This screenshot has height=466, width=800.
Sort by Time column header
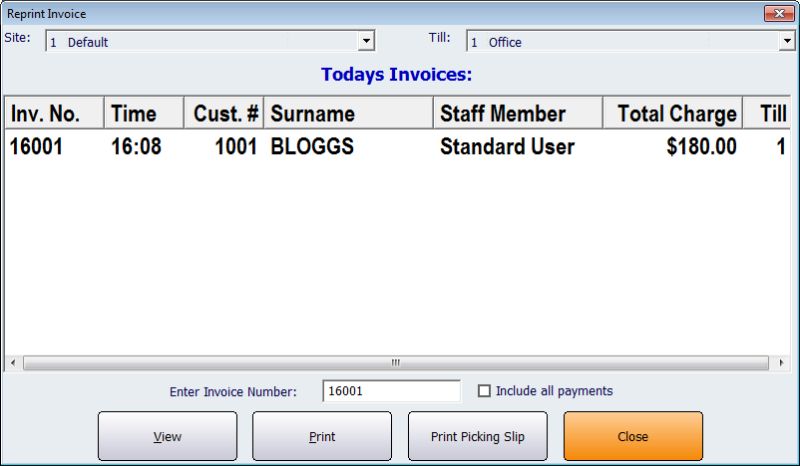(x=144, y=113)
